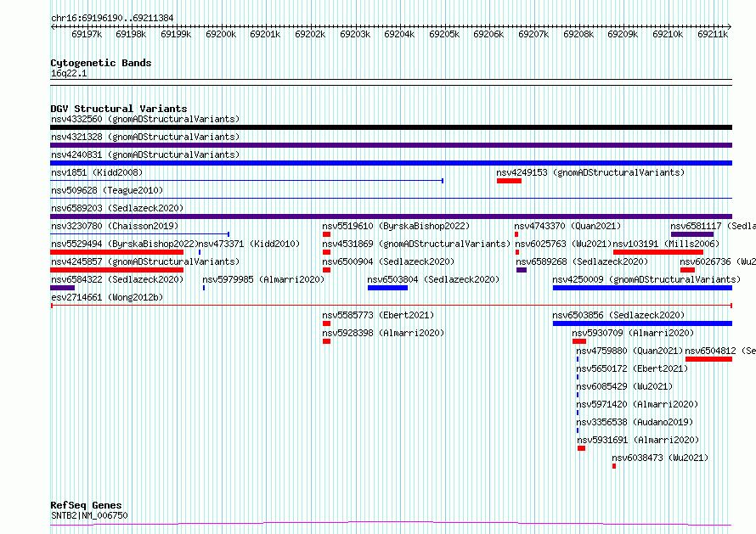
Task: Open nsv5585773 (Ebert2021) label
Action: 378,315
